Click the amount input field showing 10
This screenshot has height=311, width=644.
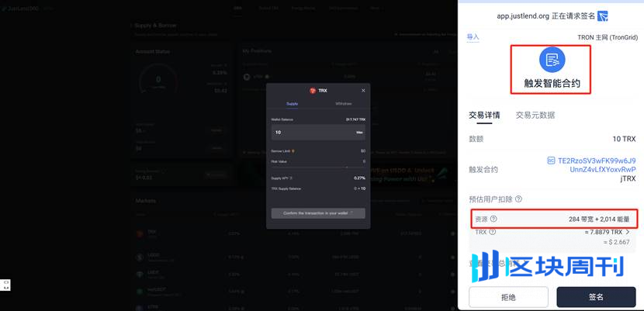pyautogui.click(x=318, y=133)
